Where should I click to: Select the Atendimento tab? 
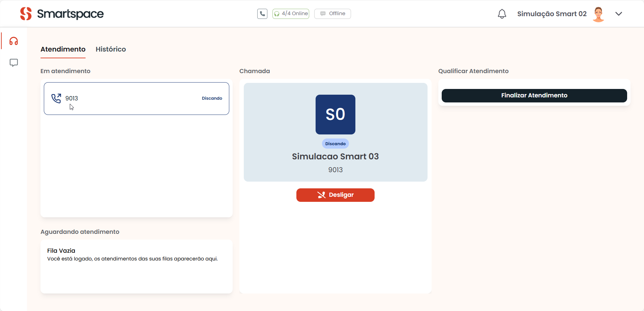pyautogui.click(x=63, y=49)
